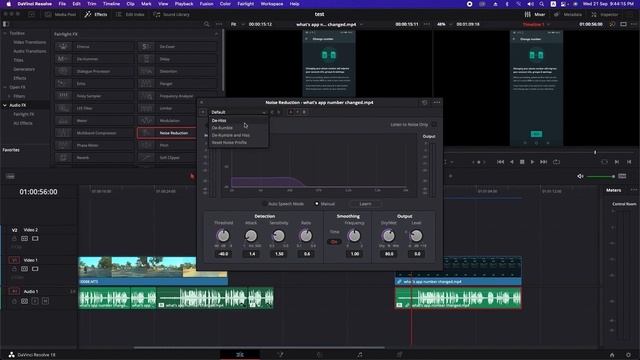Image resolution: width=640 pixels, height=360 pixels.
Task: Open the Fairlight page icon at bottom
Action: coord(360,355)
